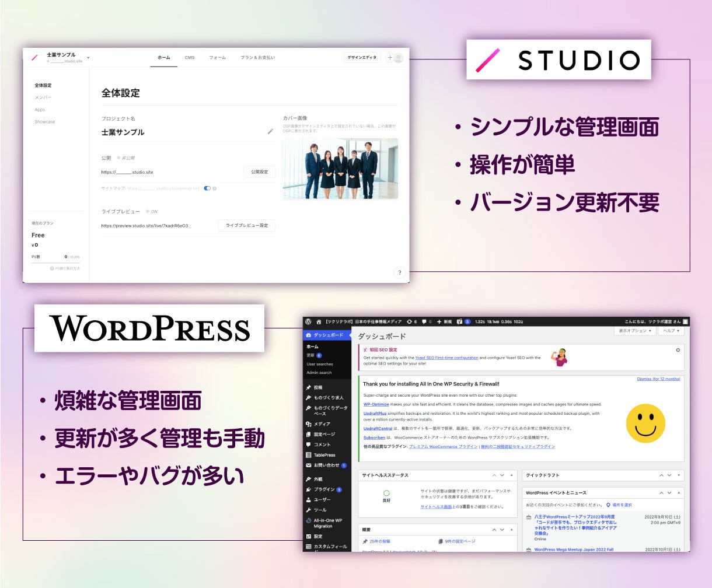The width and height of the screenshot is (712, 588).
Task: Move クイックドラフト panel down with arrow
Action: [x=669, y=475]
